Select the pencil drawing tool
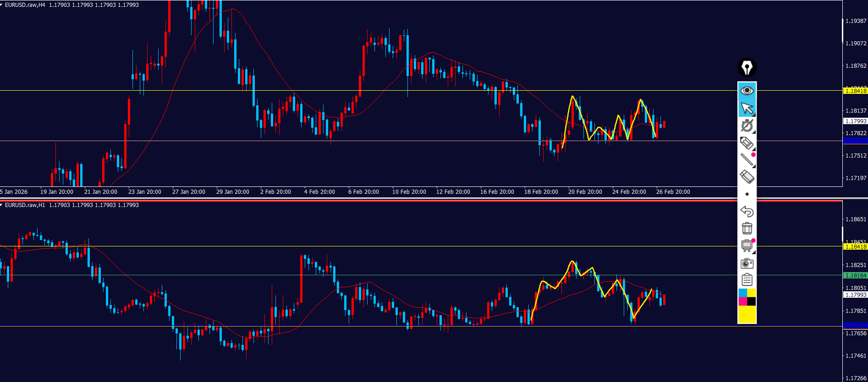 coord(747,143)
